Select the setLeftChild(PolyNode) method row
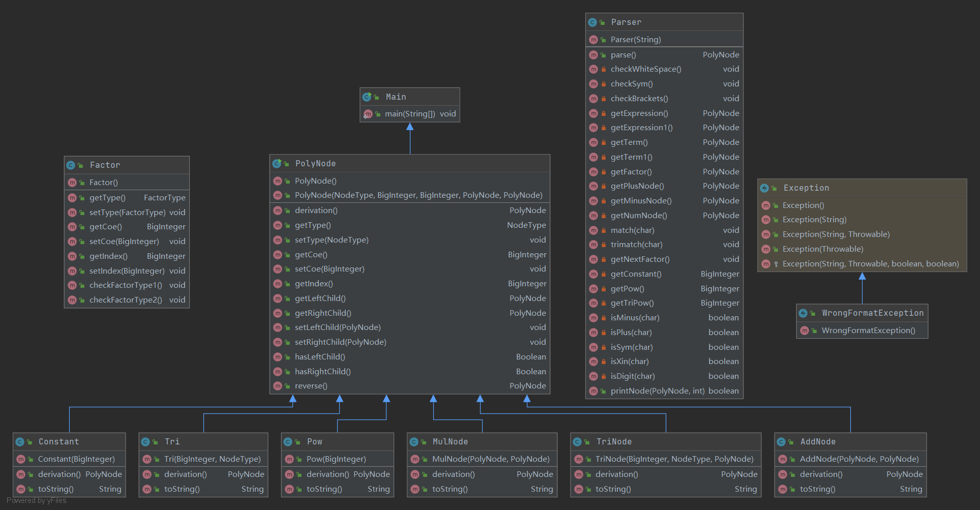The height and width of the screenshot is (510, 980). (410, 327)
